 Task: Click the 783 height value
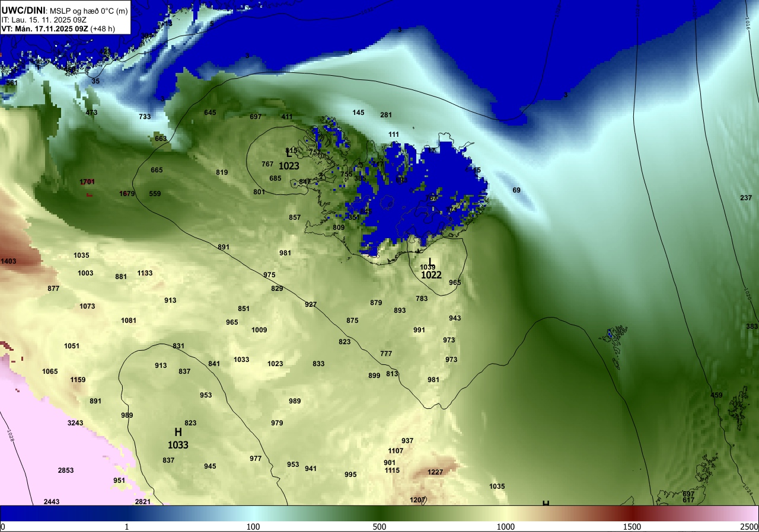click(x=422, y=299)
